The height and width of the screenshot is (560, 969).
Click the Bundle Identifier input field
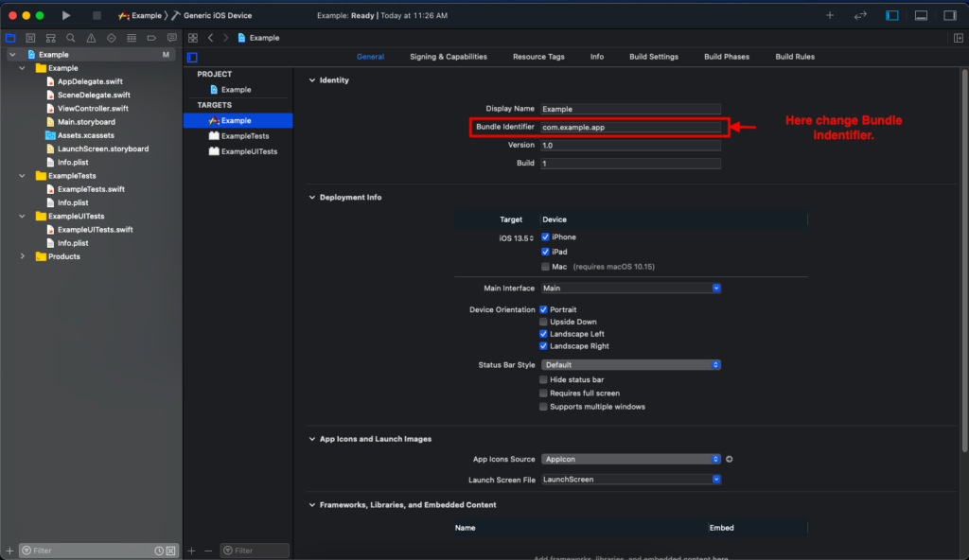631,126
